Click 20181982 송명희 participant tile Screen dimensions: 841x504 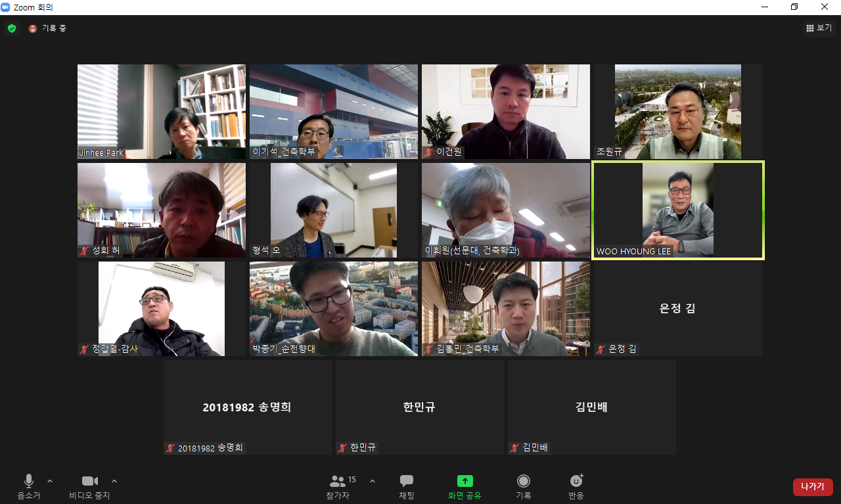[x=247, y=407]
